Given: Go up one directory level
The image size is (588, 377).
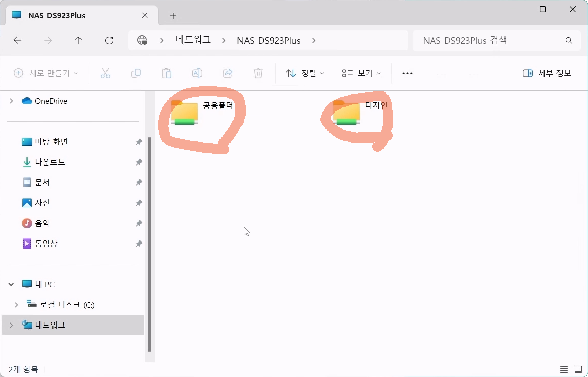Looking at the screenshot, I should click(x=78, y=40).
